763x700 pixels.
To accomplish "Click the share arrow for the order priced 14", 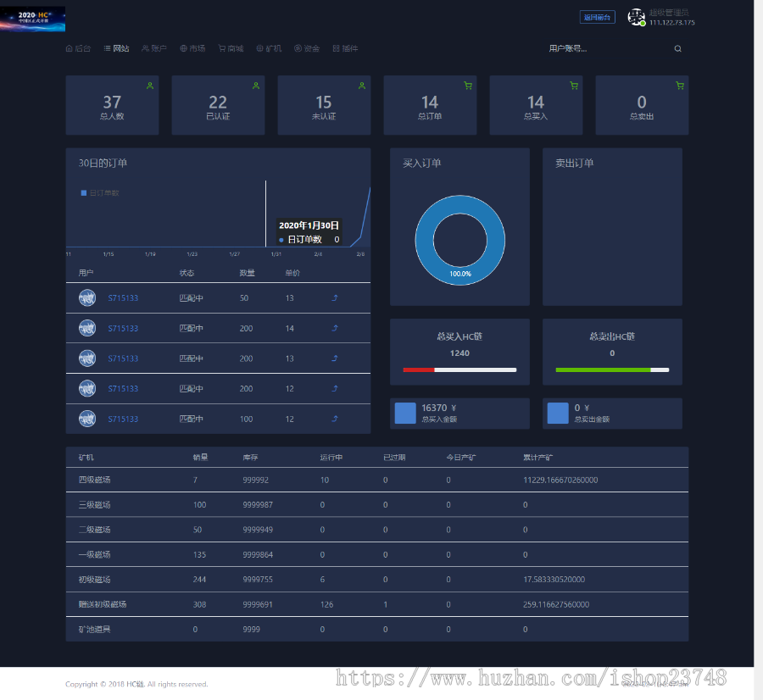I will pos(335,328).
